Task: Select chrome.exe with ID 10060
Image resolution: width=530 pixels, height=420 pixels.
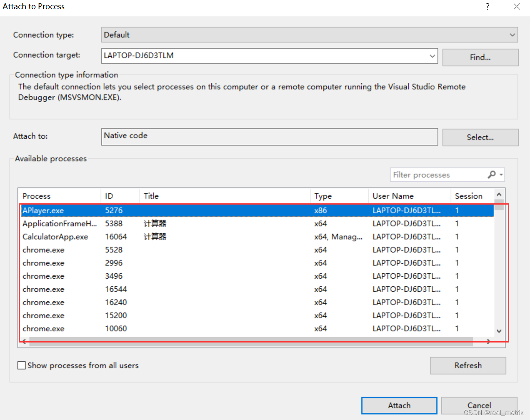Action: 257,329
